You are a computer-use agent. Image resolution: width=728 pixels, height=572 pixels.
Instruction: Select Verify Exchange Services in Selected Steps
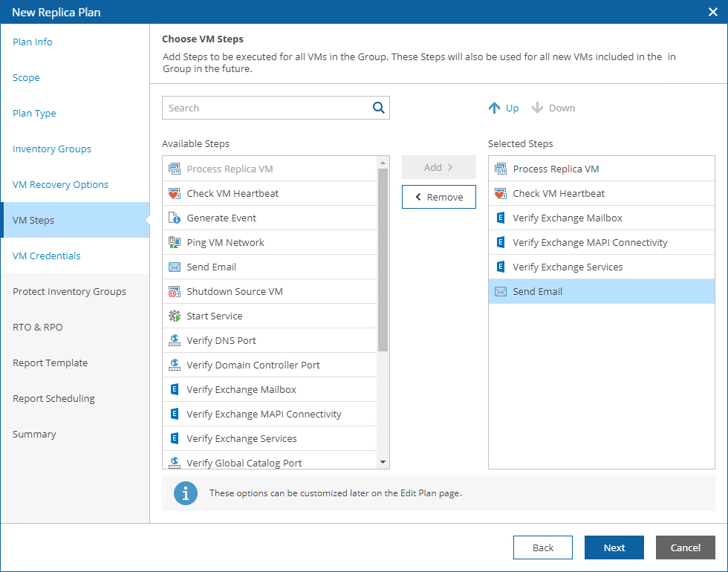pos(568,267)
